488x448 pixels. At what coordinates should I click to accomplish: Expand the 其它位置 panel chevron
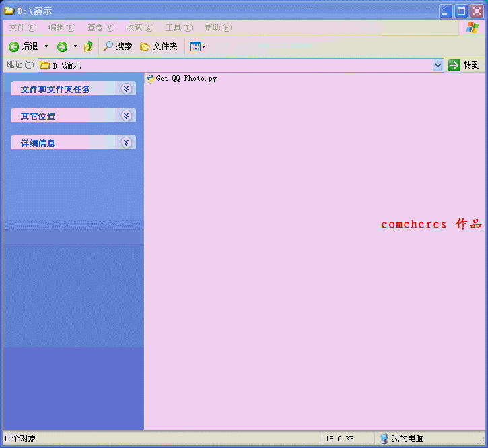point(126,116)
